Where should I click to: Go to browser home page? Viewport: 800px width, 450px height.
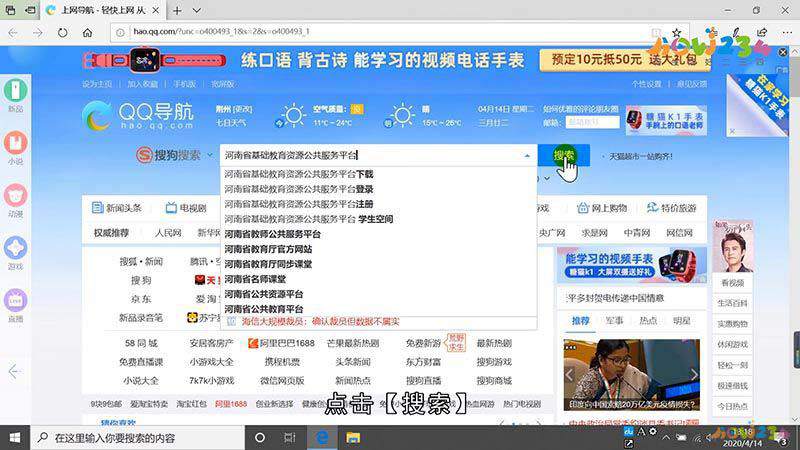88,33
